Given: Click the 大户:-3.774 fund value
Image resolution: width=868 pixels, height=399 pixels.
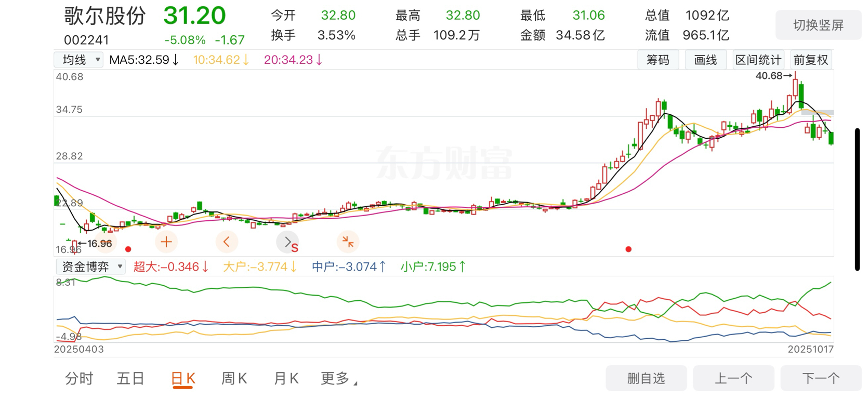Looking at the screenshot, I should 260,267.
